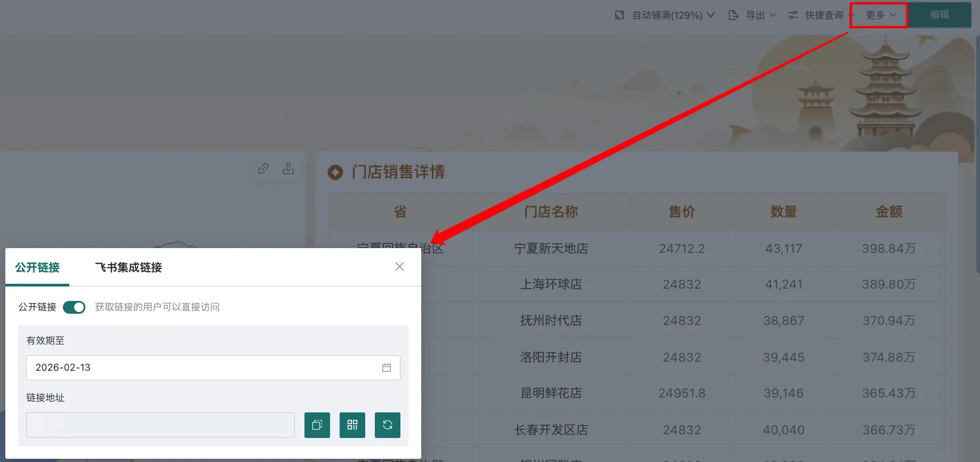The height and width of the screenshot is (462, 980).
Task: Select the 上海环球店 table cell
Action: [551, 284]
